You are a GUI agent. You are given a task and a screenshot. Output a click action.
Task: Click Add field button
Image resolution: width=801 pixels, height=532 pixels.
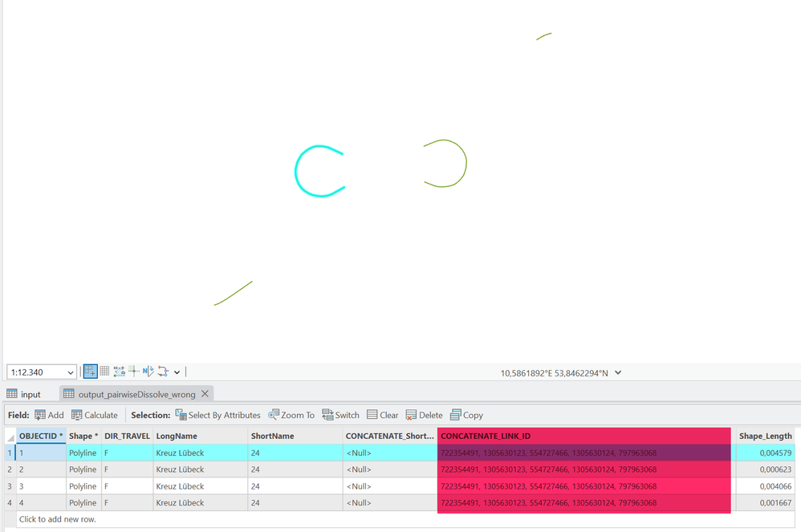[50, 415]
